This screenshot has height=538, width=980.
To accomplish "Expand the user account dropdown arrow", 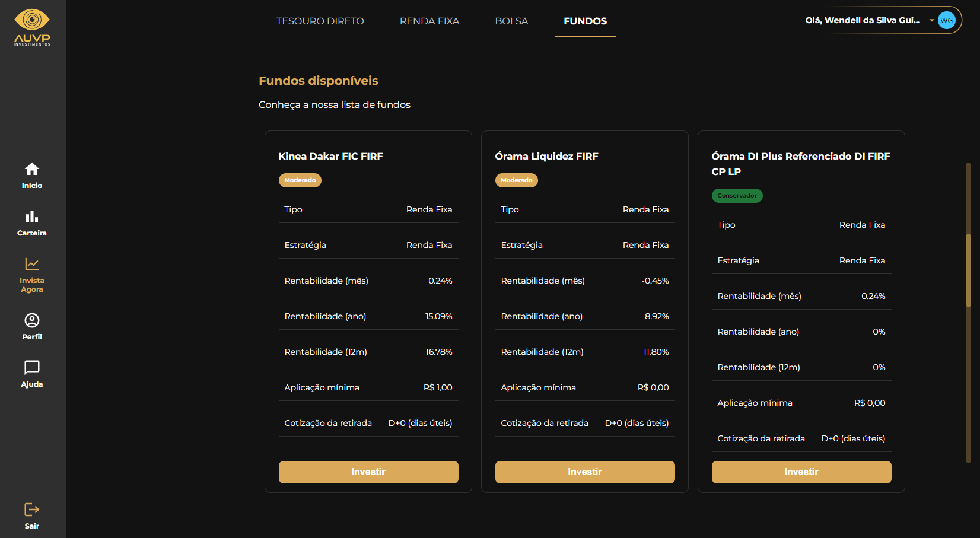I will (932, 20).
